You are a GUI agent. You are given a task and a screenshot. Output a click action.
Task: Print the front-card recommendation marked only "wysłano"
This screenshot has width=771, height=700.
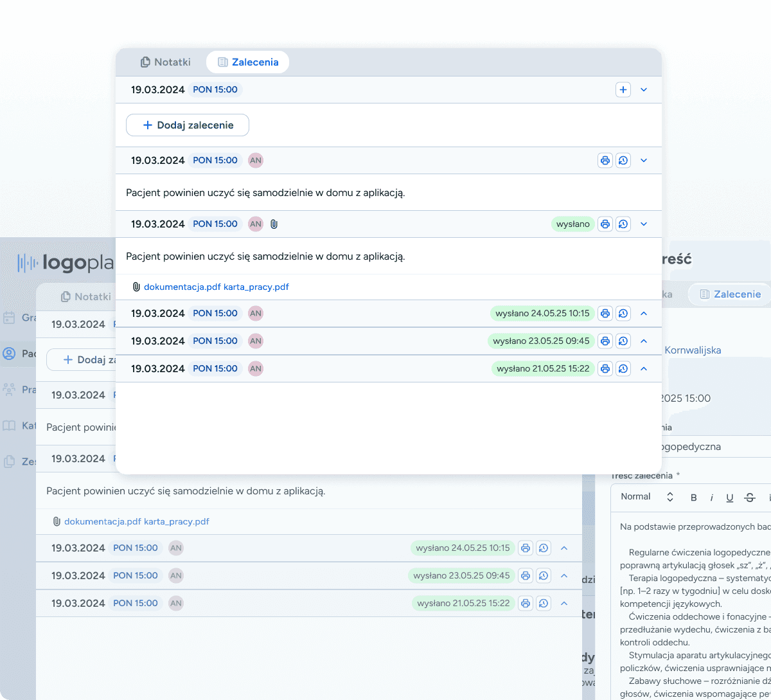(x=605, y=224)
